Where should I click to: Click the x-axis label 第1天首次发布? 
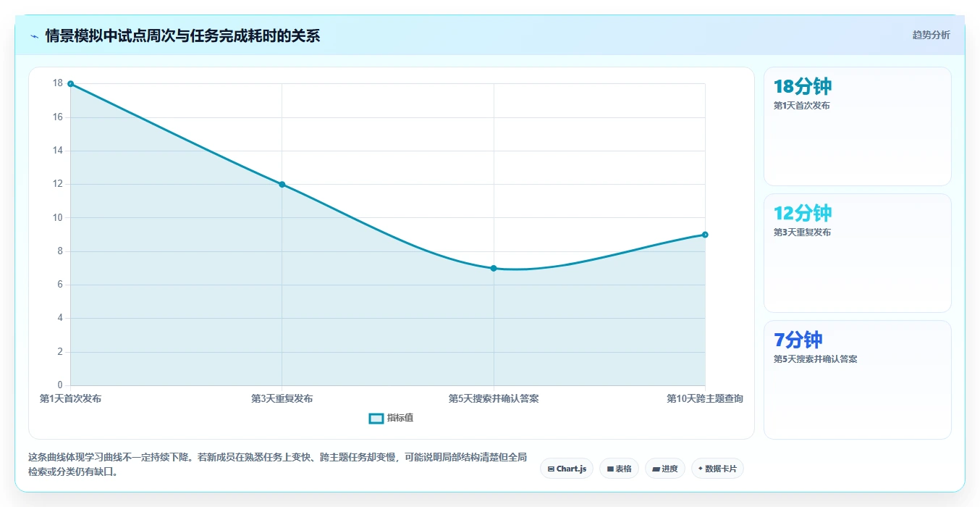coord(70,398)
